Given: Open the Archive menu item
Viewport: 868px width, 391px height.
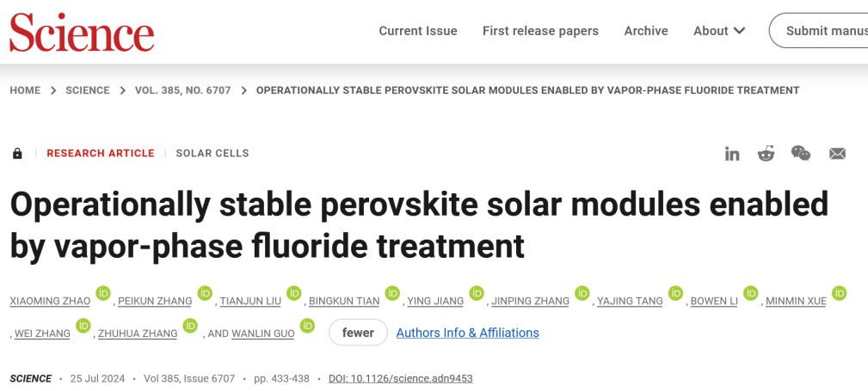Looking at the screenshot, I should coord(646,31).
